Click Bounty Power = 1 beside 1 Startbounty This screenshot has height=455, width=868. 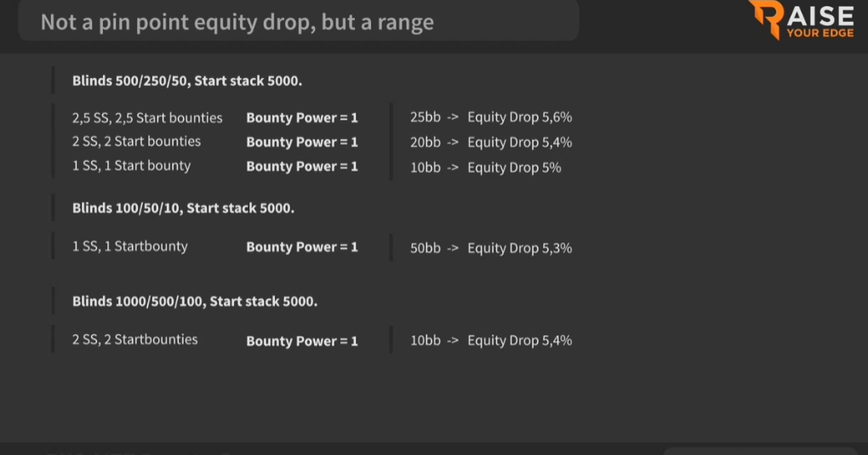coord(302,247)
